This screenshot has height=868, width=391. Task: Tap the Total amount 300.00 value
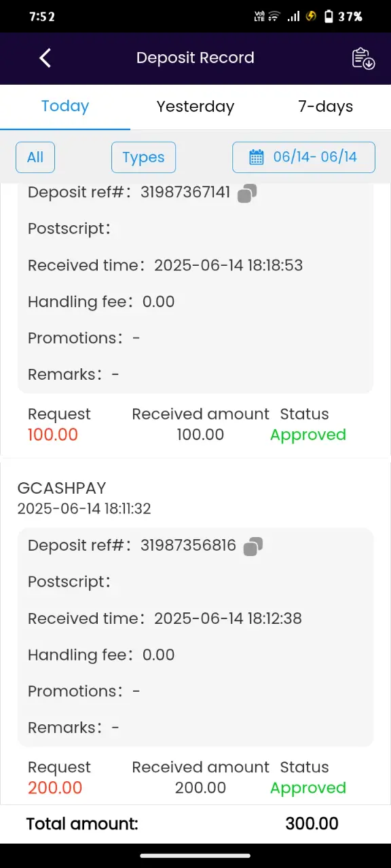click(312, 824)
